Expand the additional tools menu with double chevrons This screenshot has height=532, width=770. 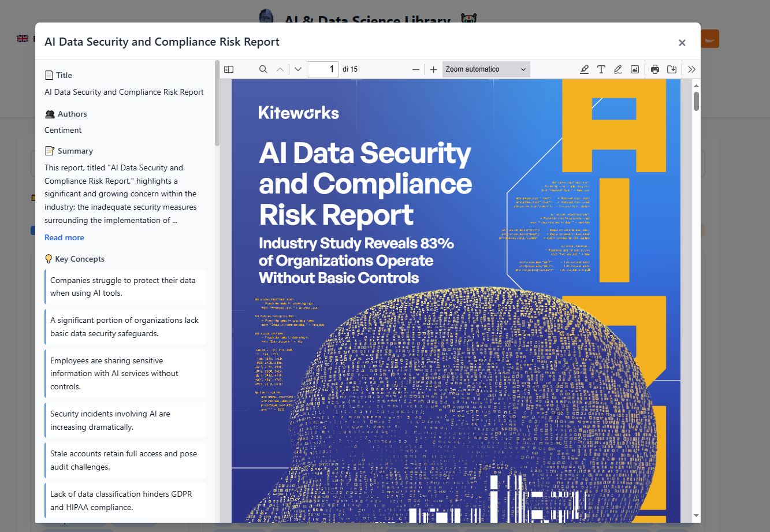coord(691,69)
